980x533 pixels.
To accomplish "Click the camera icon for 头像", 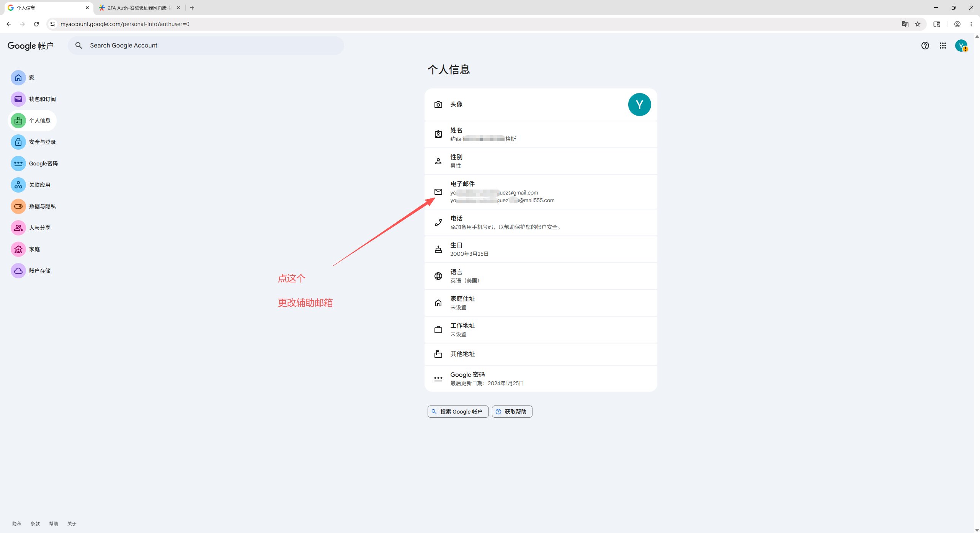I will tap(438, 105).
